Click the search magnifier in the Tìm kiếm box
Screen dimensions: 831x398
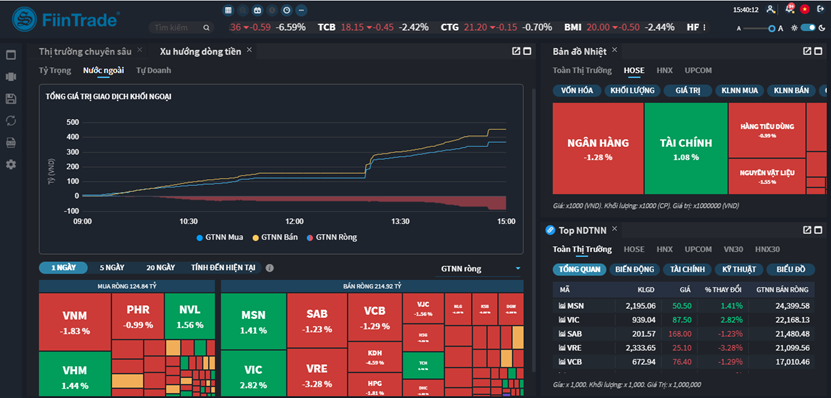click(x=206, y=28)
